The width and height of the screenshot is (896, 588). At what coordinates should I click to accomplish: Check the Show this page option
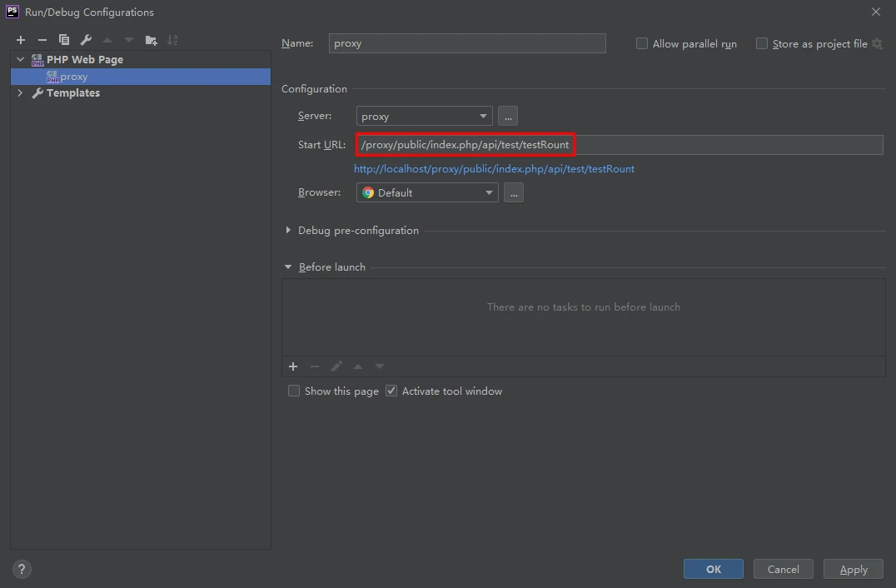tap(294, 391)
